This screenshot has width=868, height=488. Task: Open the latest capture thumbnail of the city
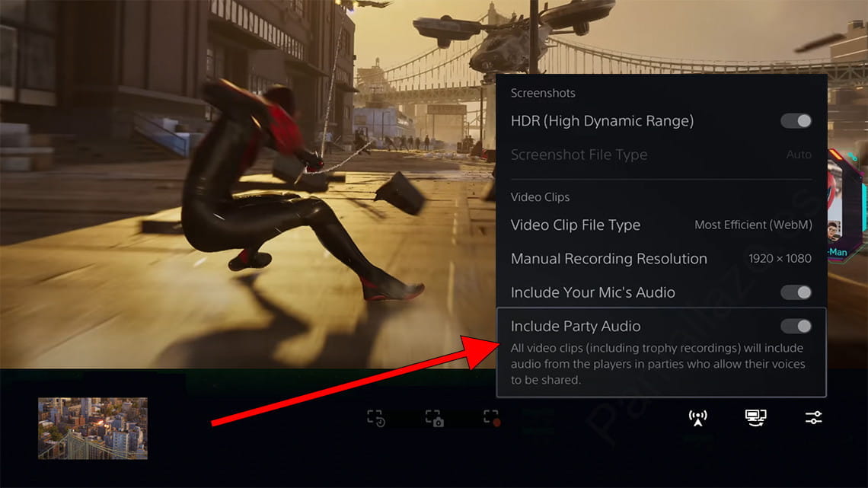(92, 429)
